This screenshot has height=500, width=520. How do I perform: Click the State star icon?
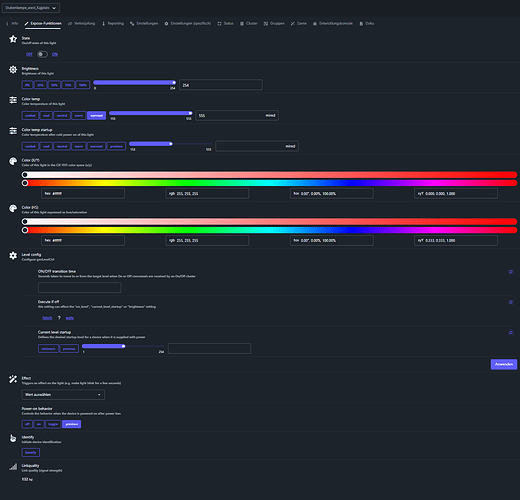tap(13, 39)
